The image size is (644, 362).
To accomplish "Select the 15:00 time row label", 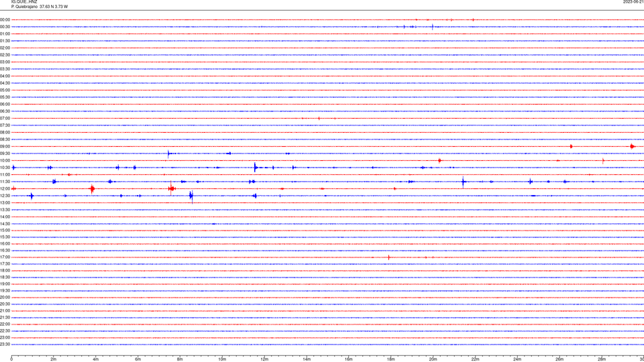I will click(x=5, y=231).
